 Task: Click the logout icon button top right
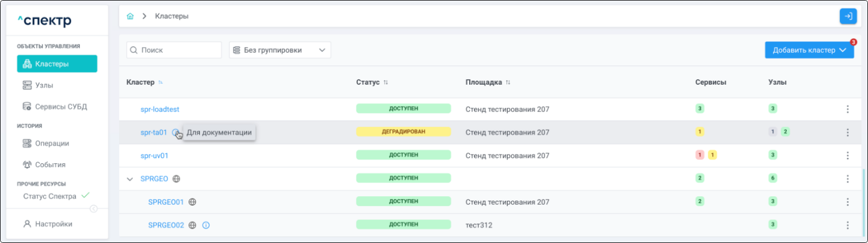[x=848, y=16]
